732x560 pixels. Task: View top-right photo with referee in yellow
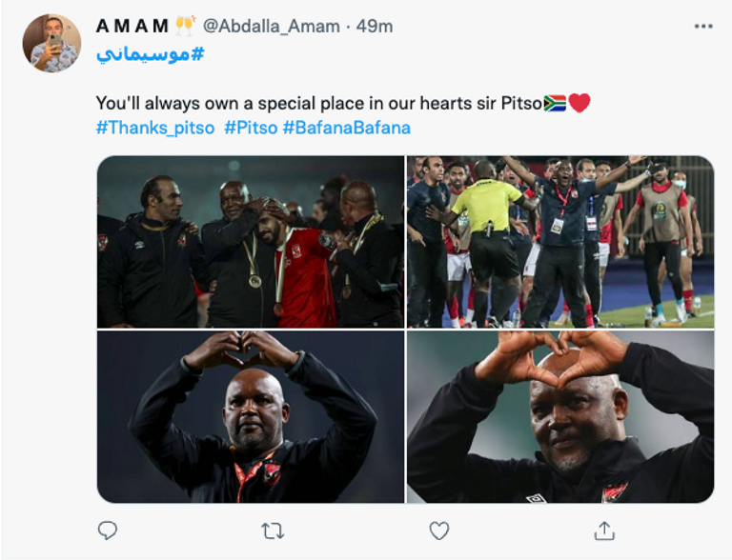[560, 241]
